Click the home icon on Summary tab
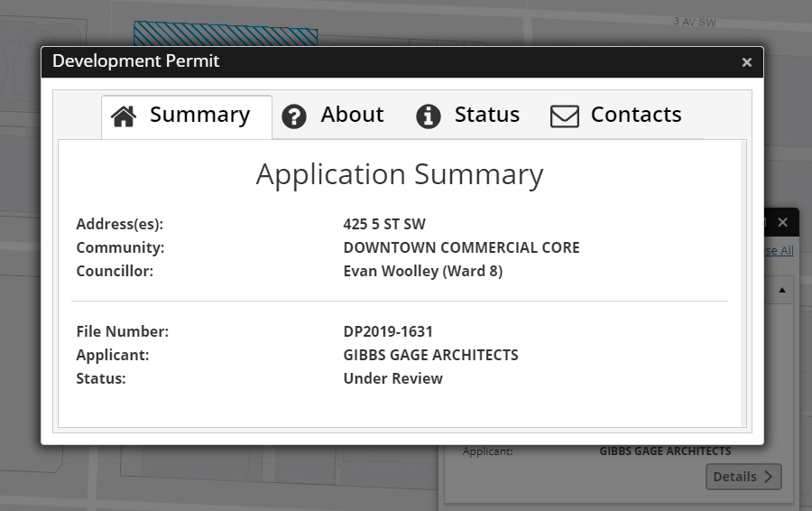The width and height of the screenshot is (812, 511). coord(124,116)
